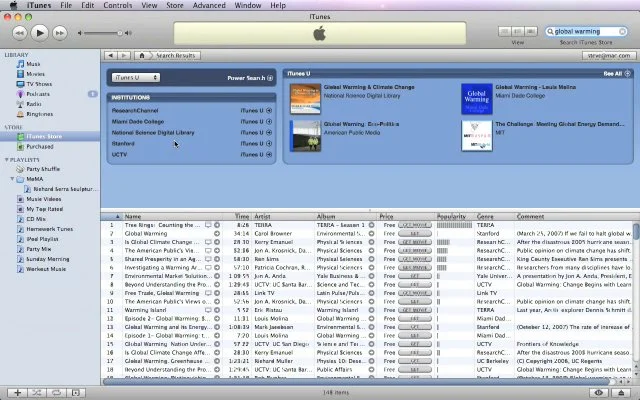Show or hide artwork viewer

pyautogui.click(x=76, y=393)
